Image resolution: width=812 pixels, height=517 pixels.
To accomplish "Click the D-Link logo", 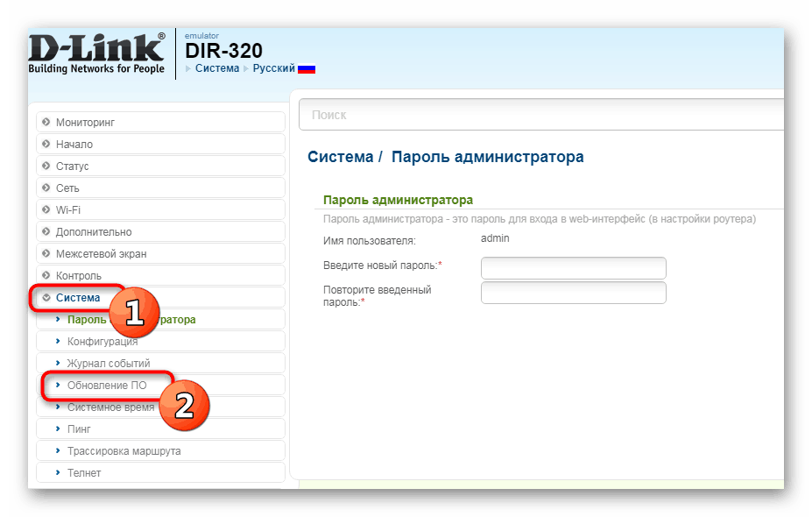I will 96,53.
